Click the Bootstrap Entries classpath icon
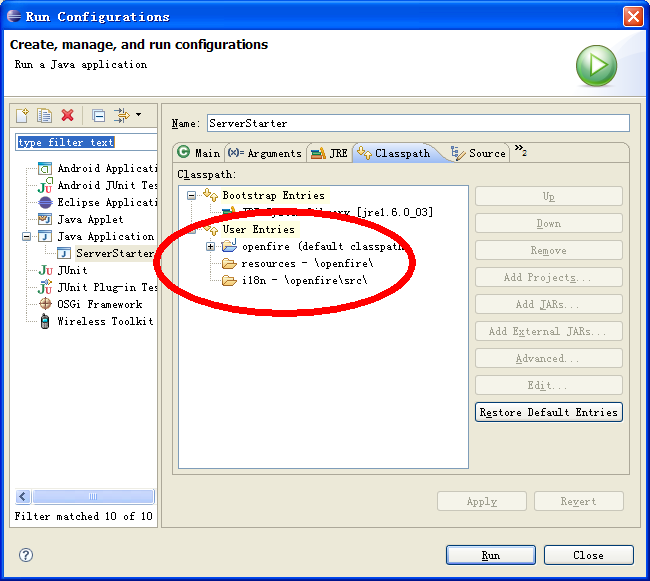Image resolution: width=650 pixels, height=581 pixels. click(x=211, y=194)
